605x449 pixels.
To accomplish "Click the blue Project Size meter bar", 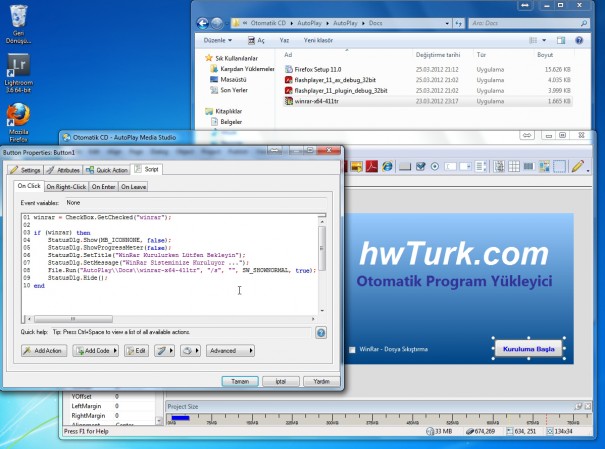I will (180, 418).
